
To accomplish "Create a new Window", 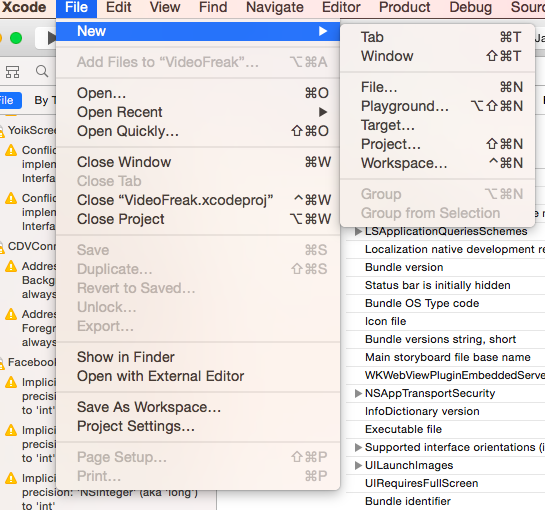I will [x=437, y=56].
